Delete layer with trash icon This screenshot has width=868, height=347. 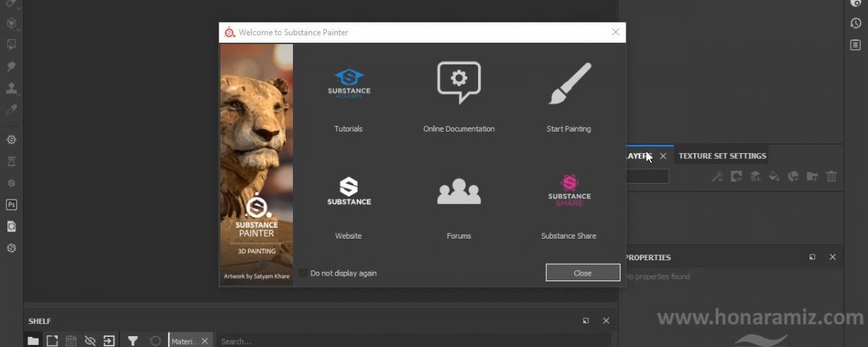[832, 176]
